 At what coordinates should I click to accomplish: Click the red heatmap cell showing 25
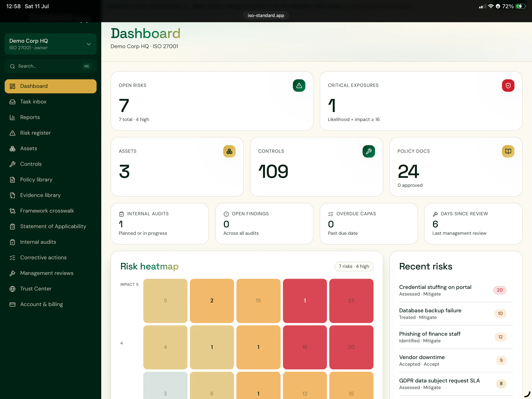(x=351, y=301)
